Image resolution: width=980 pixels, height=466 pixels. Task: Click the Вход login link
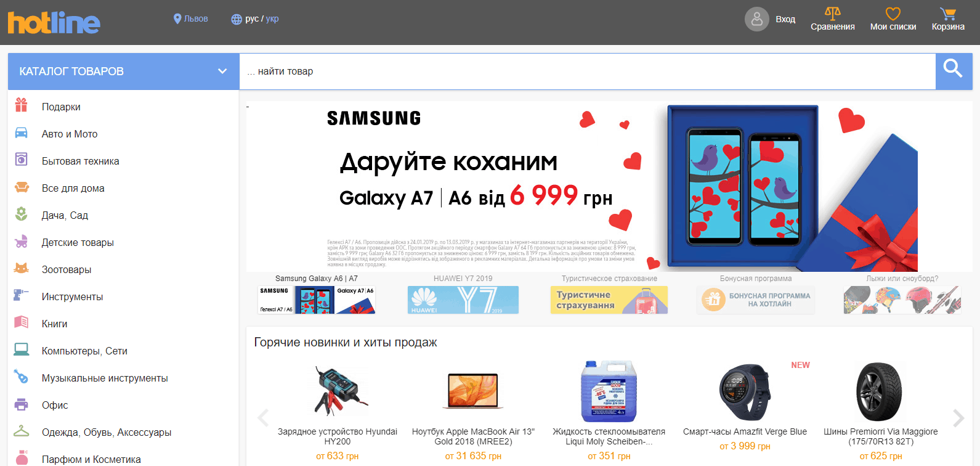pos(785,19)
